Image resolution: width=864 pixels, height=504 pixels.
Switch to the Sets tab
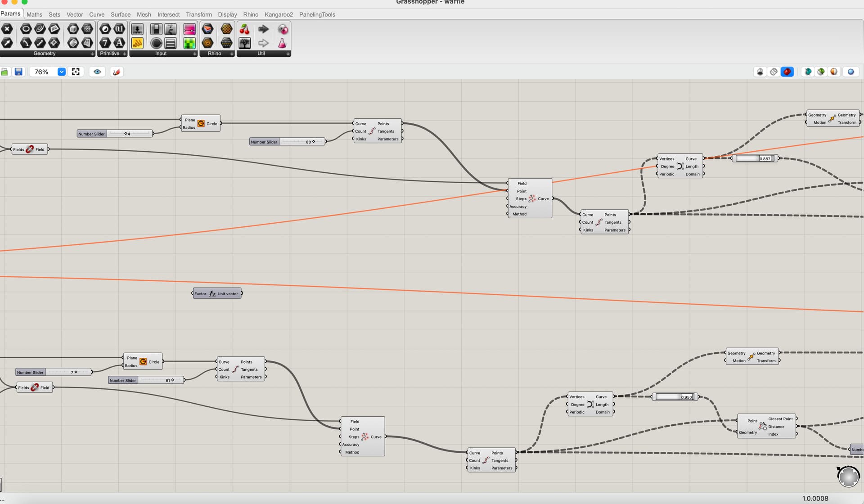tap(54, 14)
